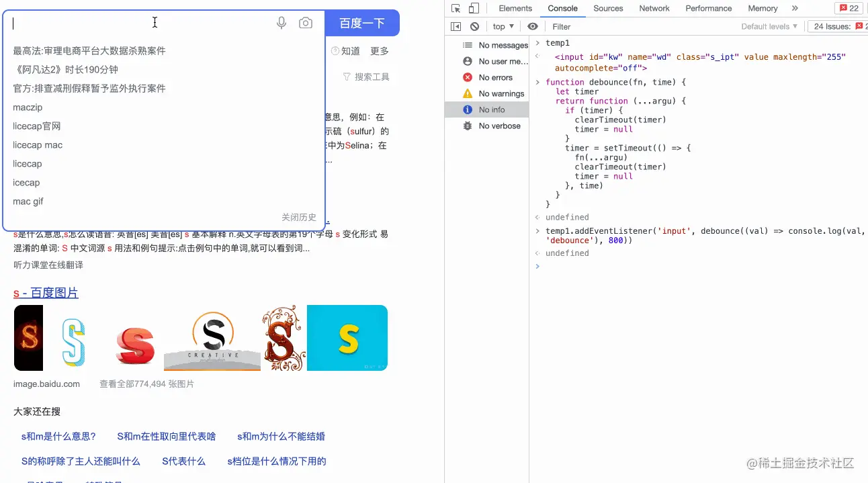Click the 24 Issues button

click(x=837, y=26)
